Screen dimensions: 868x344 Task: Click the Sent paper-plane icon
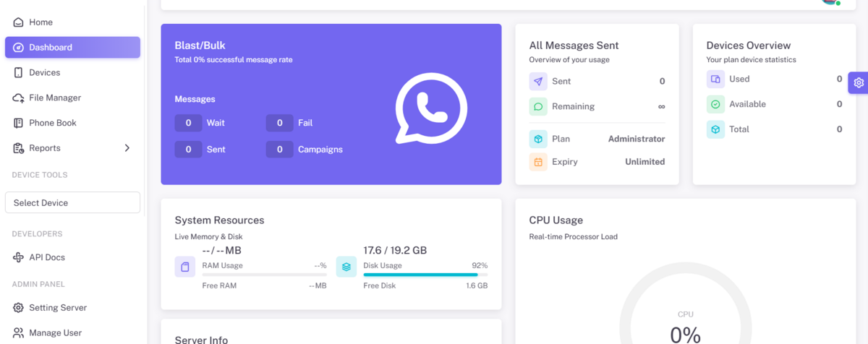[x=538, y=82]
